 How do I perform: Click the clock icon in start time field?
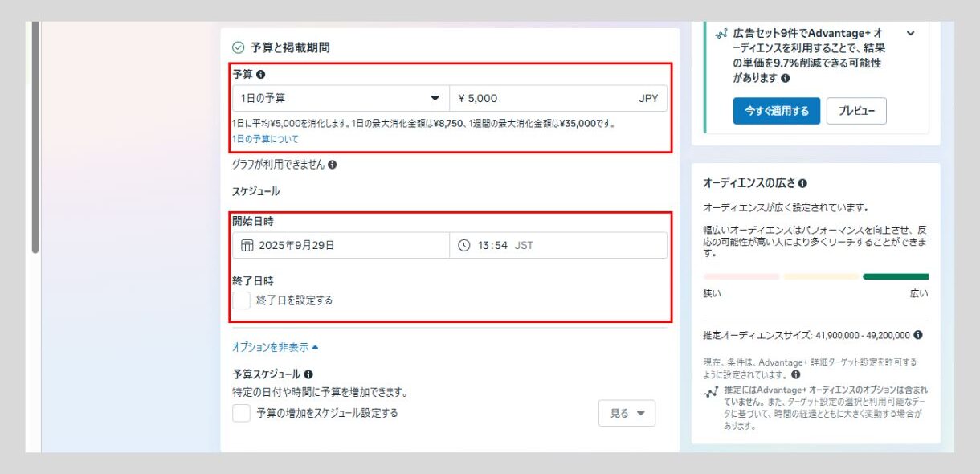click(x=463, y=246)
